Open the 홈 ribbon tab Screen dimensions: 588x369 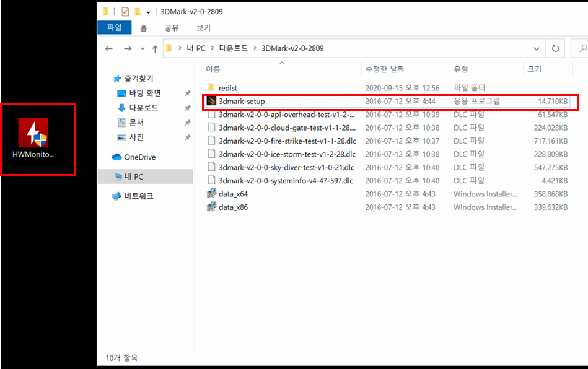click(144, 28)
